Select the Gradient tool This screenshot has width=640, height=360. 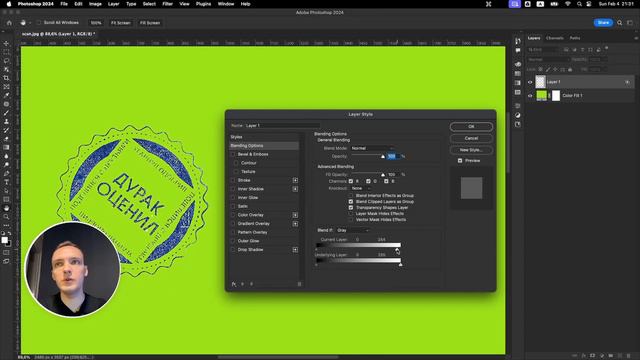6,147
